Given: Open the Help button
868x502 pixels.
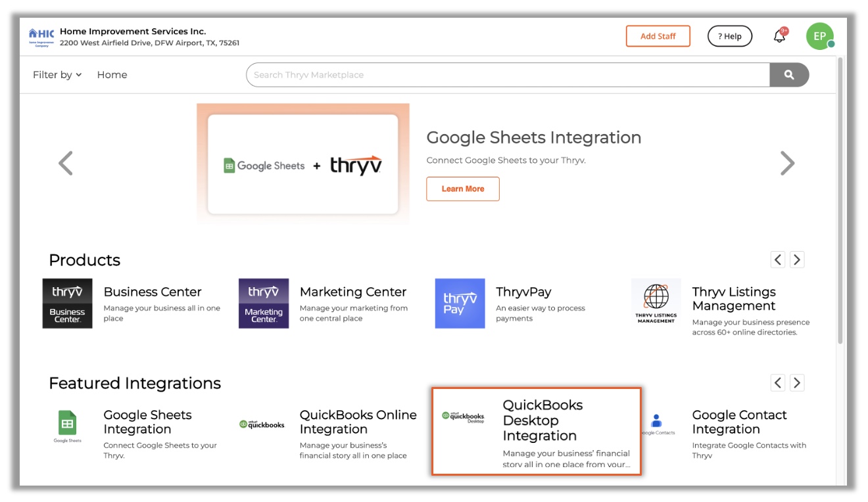Looking at the screenshot, I should coord(730,36).
